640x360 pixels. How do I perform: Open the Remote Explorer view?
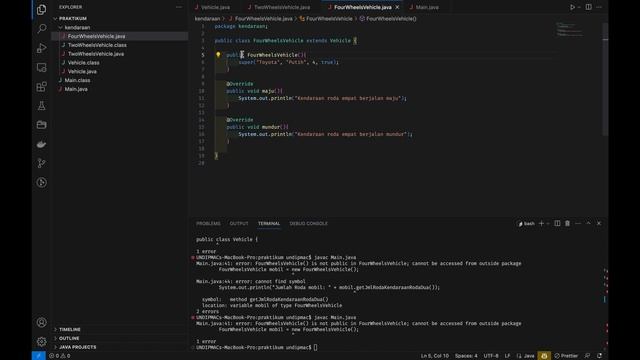(41, 67)
